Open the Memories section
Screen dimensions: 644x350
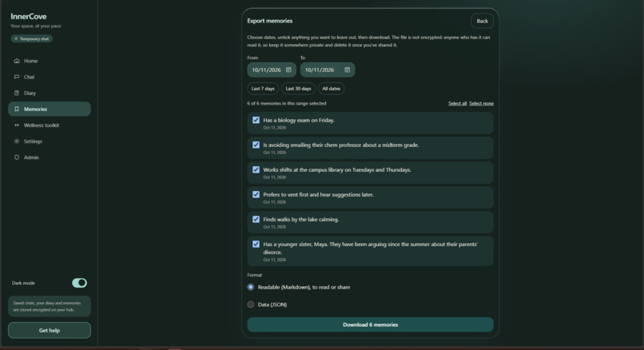(x=50, y=109)
